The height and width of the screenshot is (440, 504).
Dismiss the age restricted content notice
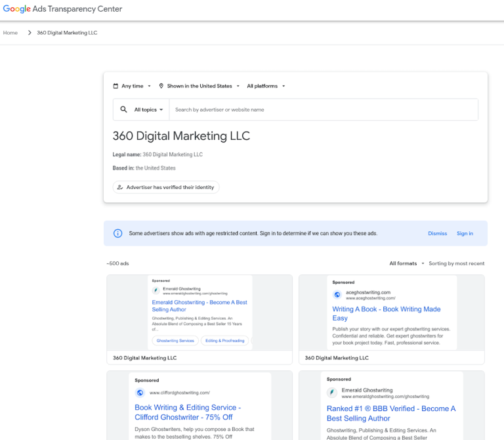pos(438,234)
